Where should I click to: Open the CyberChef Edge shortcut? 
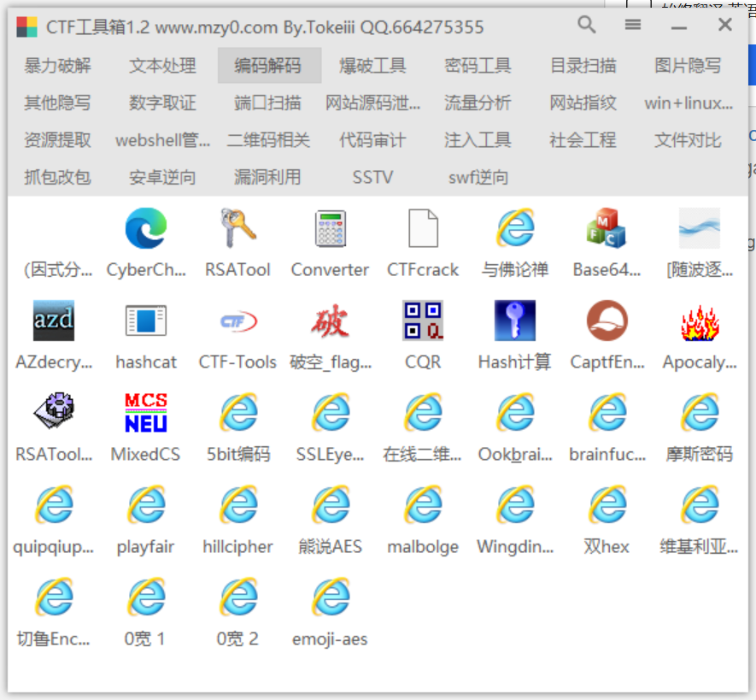[x=146, y=229]
